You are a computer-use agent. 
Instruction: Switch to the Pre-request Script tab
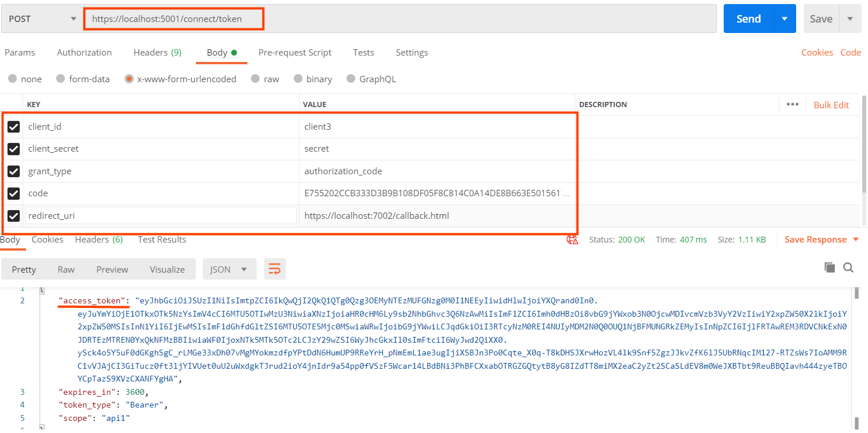click(294, 52)
